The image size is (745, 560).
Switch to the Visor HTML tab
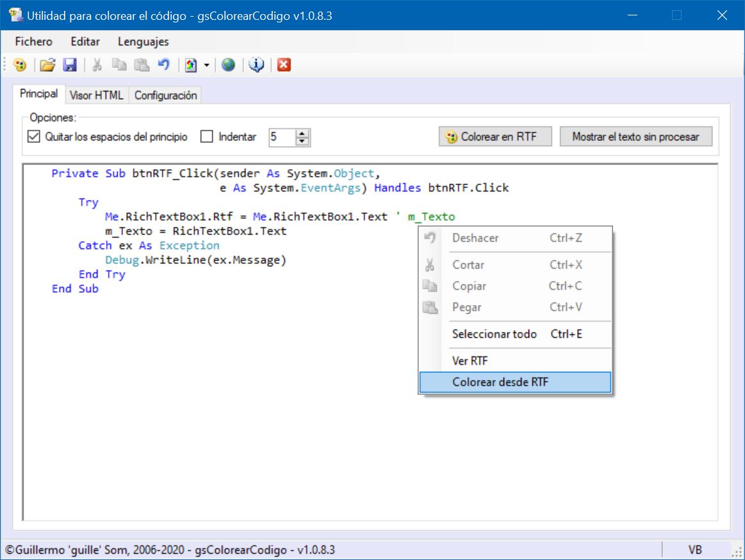[x=97, y=95]
